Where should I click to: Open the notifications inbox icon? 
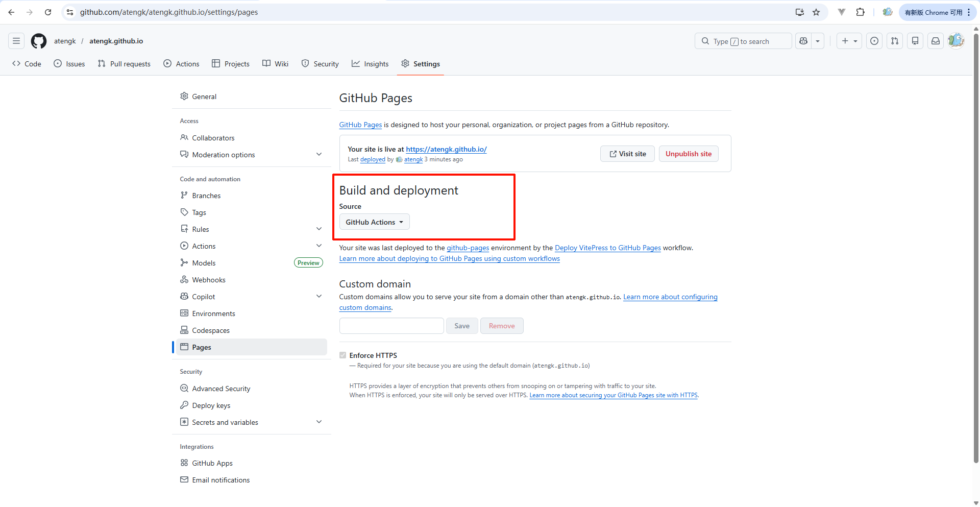tap(936, 41)
